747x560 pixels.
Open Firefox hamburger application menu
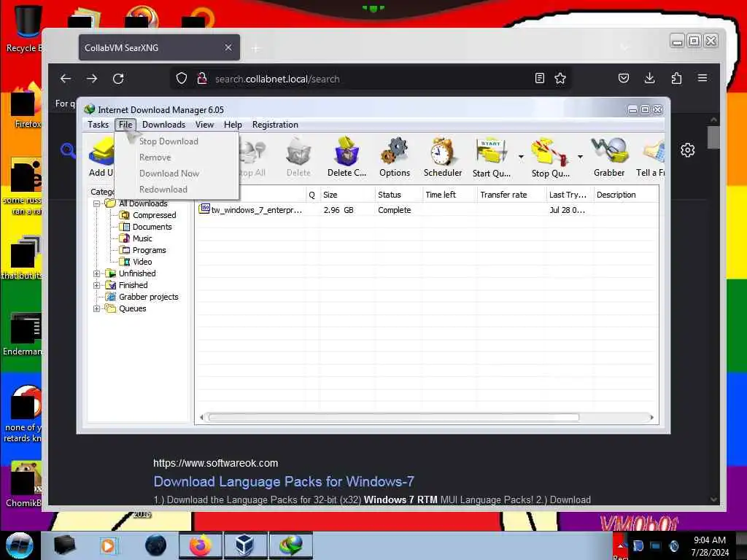703,77
